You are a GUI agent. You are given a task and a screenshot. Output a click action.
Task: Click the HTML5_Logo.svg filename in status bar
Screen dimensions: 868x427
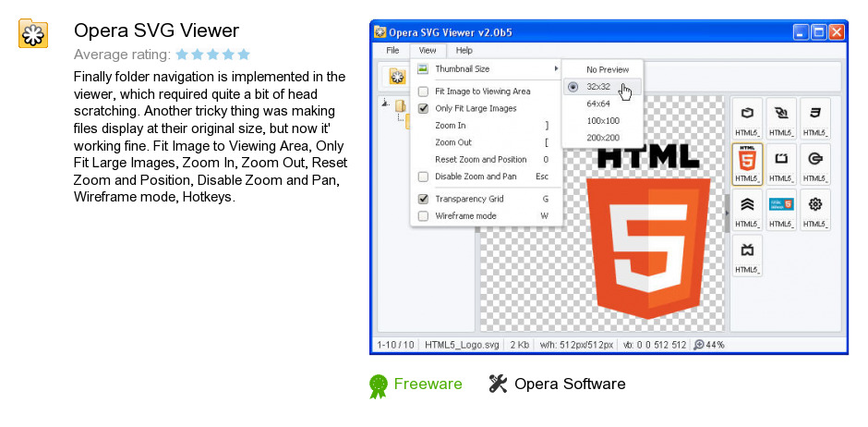coord(462,345)
